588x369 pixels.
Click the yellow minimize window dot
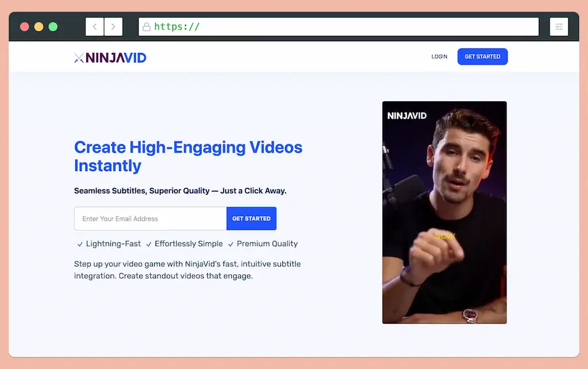[x=39, y=27]
